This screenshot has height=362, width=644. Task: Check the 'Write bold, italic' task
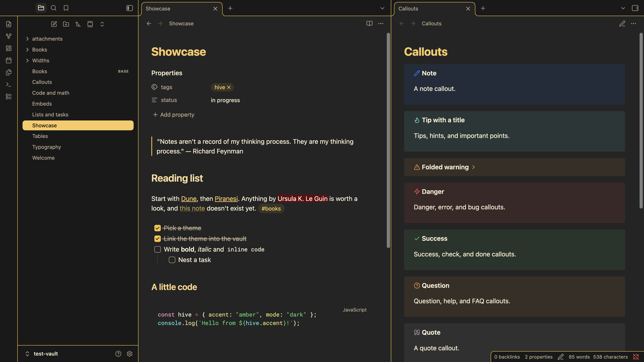(x=158, y=249)
